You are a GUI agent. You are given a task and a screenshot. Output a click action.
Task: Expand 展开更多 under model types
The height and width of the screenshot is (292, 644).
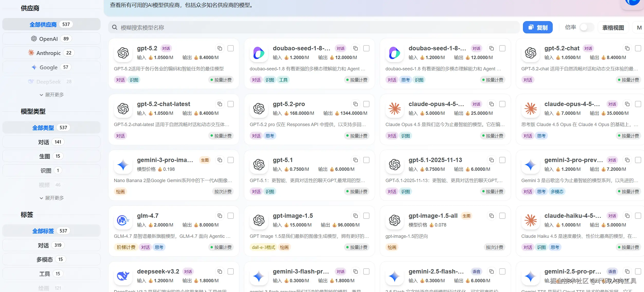pyautogui.click(x=51, y=198)
